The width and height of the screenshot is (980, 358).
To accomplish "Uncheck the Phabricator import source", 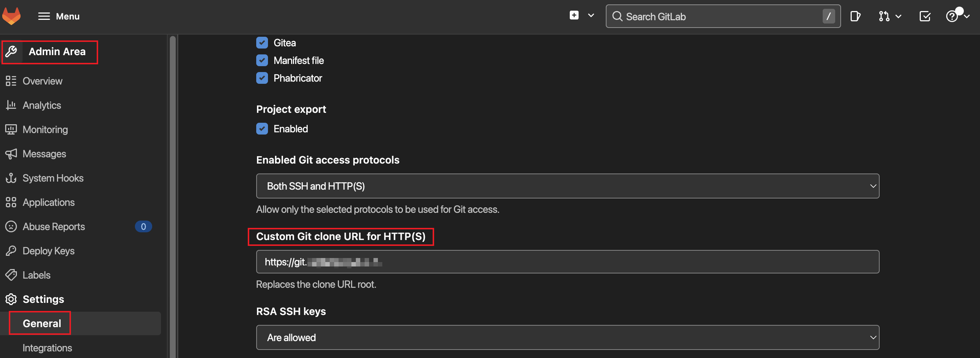I will tap(262, 78).
